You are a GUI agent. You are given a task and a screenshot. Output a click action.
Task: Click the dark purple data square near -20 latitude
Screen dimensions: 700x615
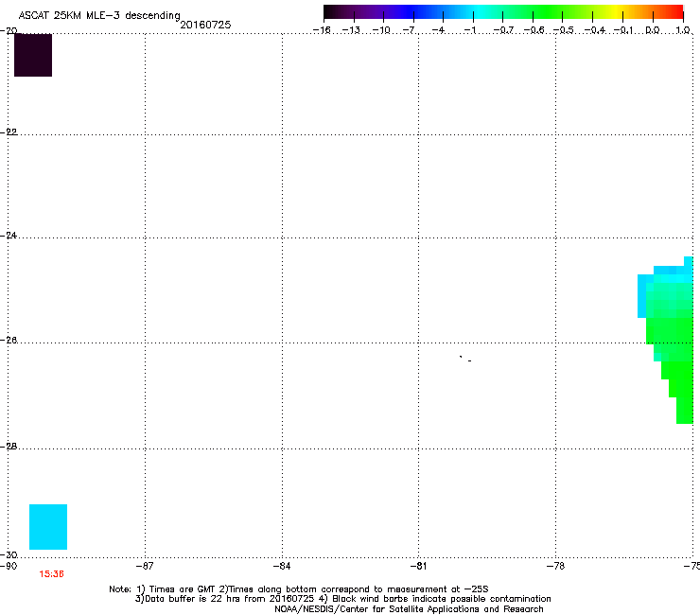[33, 55]
